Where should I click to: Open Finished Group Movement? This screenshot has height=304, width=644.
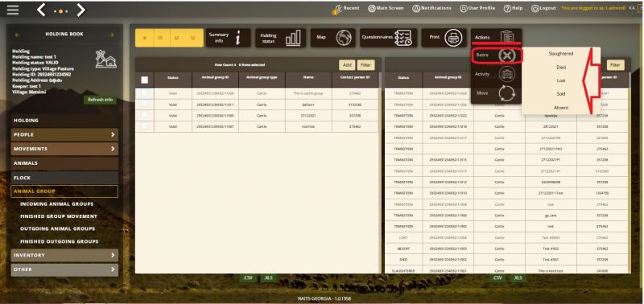[x=59, y=216]
